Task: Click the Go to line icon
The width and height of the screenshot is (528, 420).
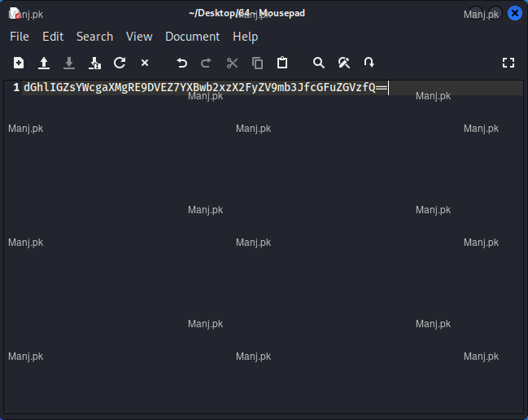Action: click(369, 63)
